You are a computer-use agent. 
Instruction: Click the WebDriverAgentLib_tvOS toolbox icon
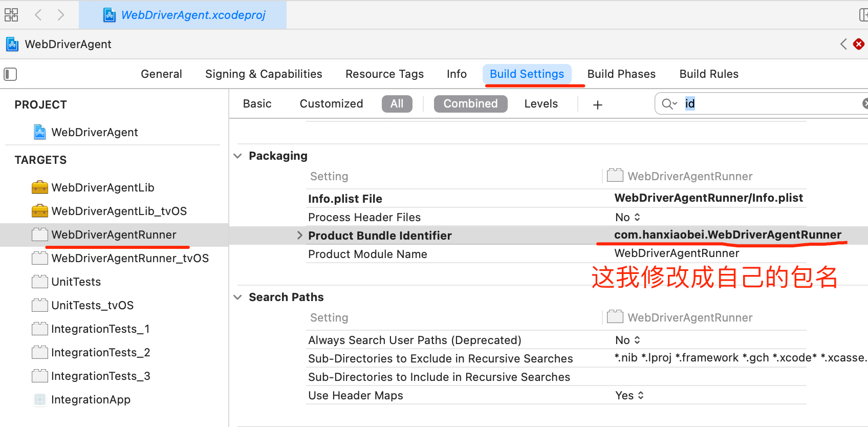pyautogui.click(x=39, y=211)
